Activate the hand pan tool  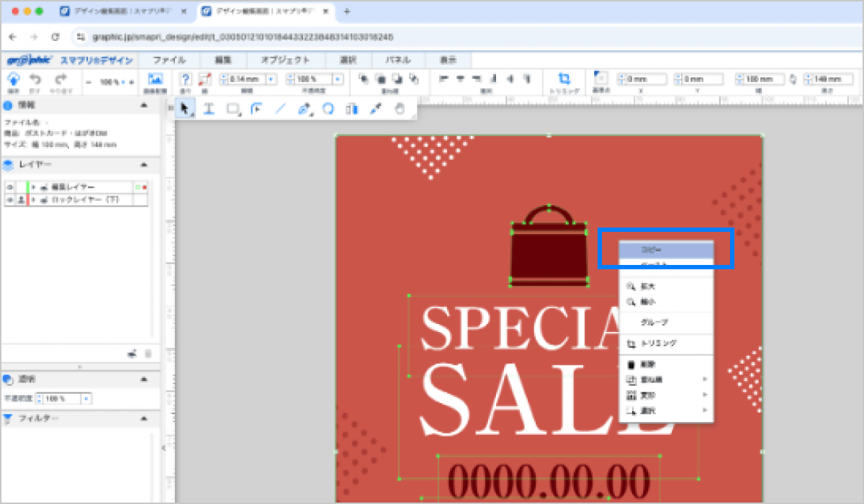pyautogui.click(x=400, y=109)
